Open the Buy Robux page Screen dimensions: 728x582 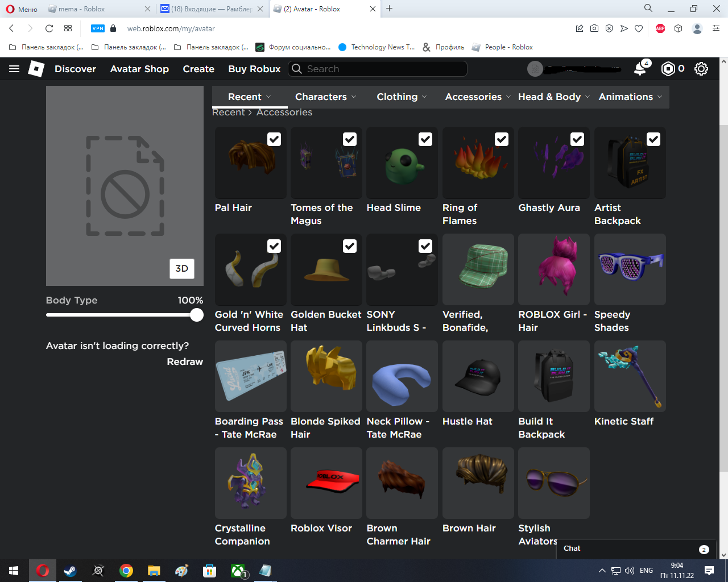(254, 69)
